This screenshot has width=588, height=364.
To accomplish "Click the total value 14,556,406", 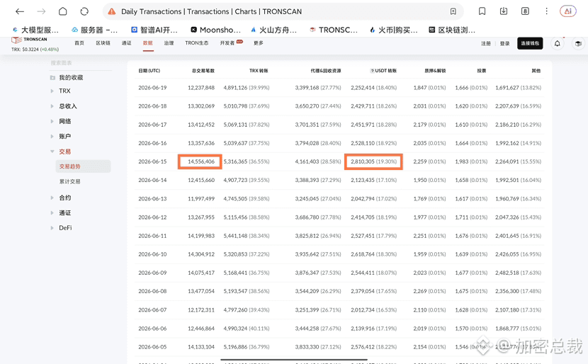I will click(201, 161).
